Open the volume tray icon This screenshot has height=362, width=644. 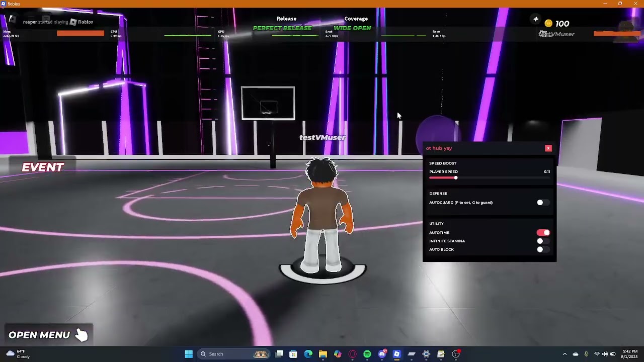(605, 354)
